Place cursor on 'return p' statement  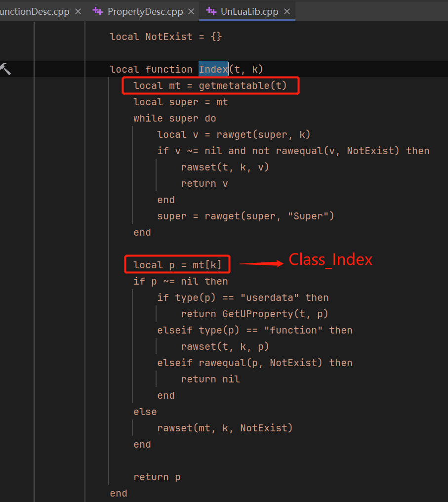coord(157,477)
